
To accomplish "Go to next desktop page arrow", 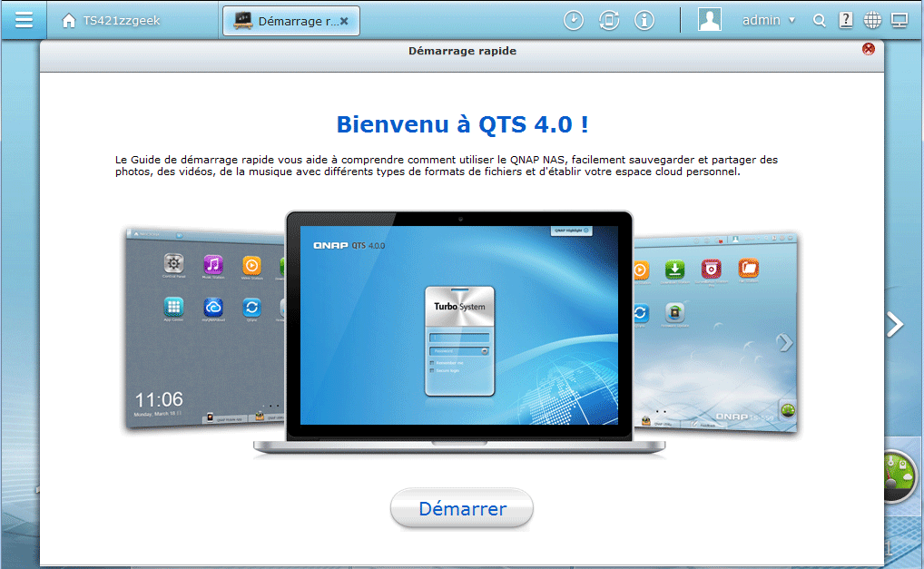I will click(895, 324).
